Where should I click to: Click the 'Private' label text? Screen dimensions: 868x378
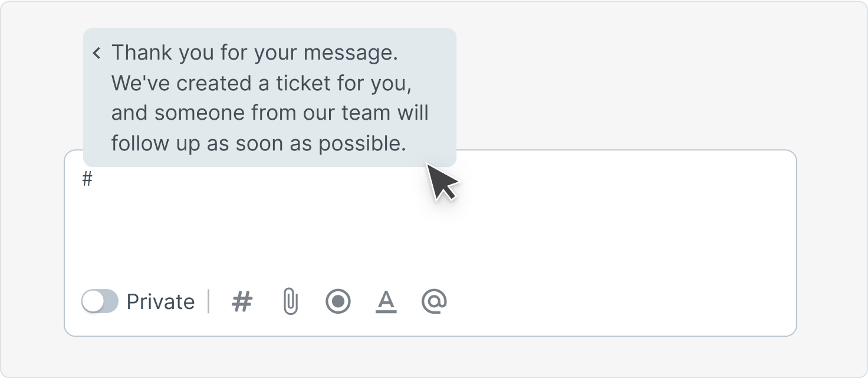[x=160, y=301]
